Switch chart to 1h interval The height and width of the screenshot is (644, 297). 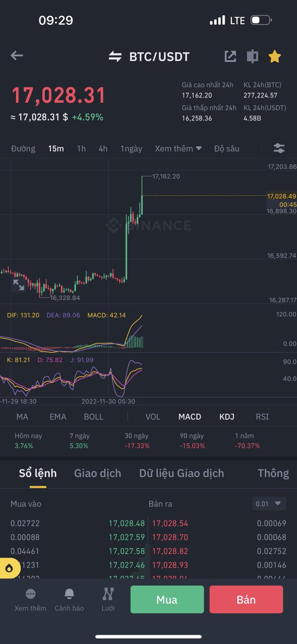coord(81,149)
